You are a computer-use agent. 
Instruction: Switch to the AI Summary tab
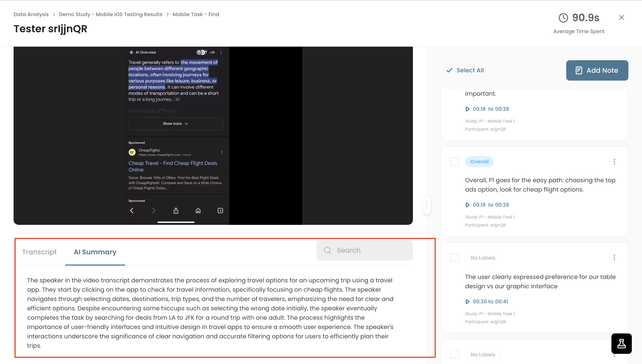tap(95, 252)
